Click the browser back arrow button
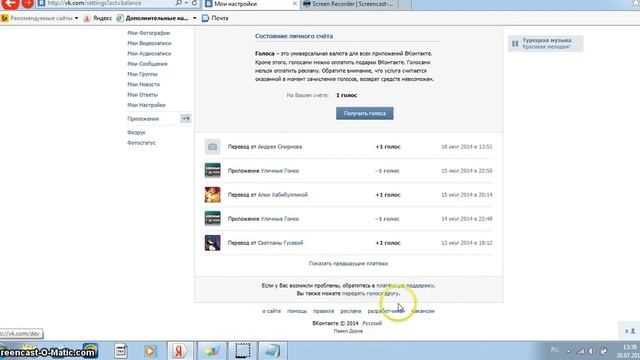Viewport: 640px width, 360px height. [10, 3]
